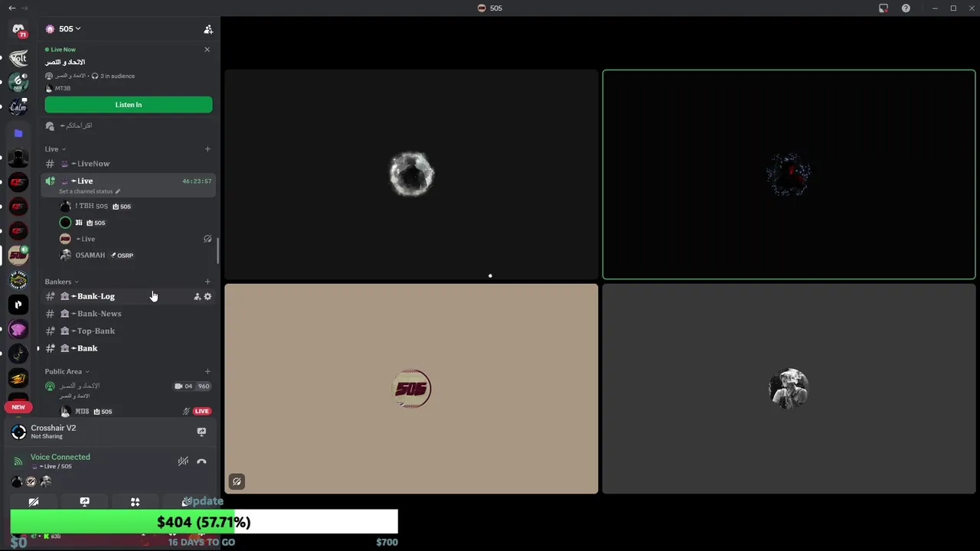This screenshot has width=980, height=551.
Task: Open Bank-Log channel settings gear
Action: [207, 296]
